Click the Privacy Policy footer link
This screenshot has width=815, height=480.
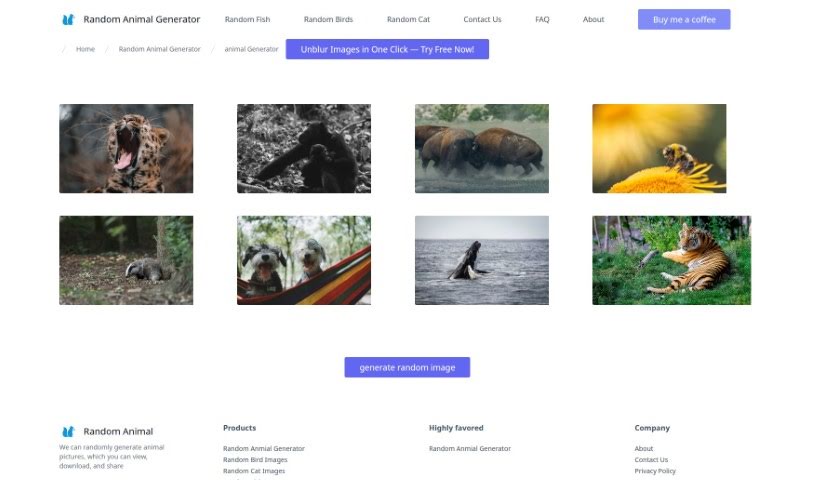tap(655, 471)
